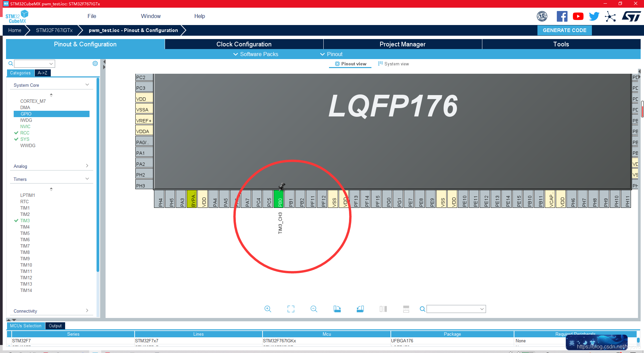Go to Home breadcrumb
644x353 pixels.
pos(15,30)
